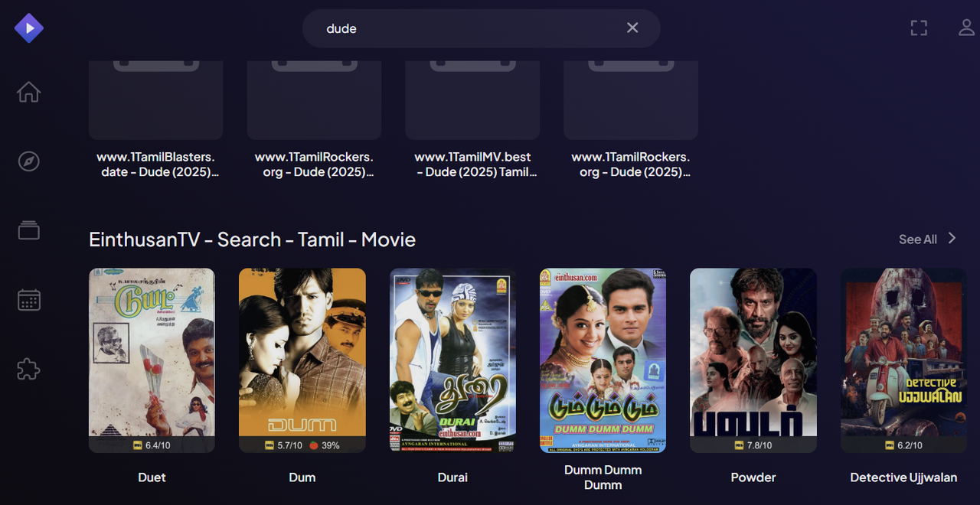Image resolution: width=980 pixels, height=505 pixels.
Task: Click the 39% tomato score on Dum
Action: coord(325,445)
